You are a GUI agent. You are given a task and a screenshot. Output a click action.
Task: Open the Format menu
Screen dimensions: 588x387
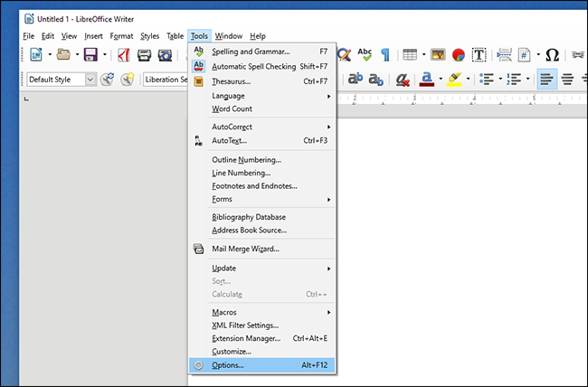(121, 36)
